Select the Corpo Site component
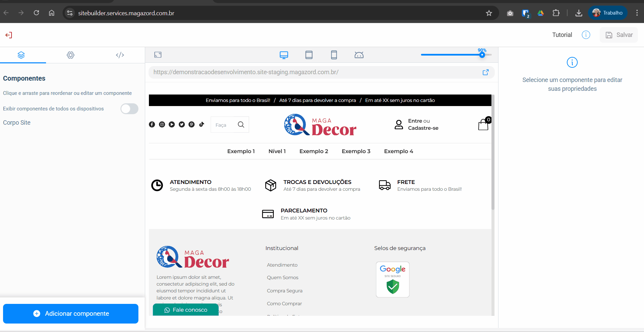Screen dimensions: 644x332 coord(17,123)
